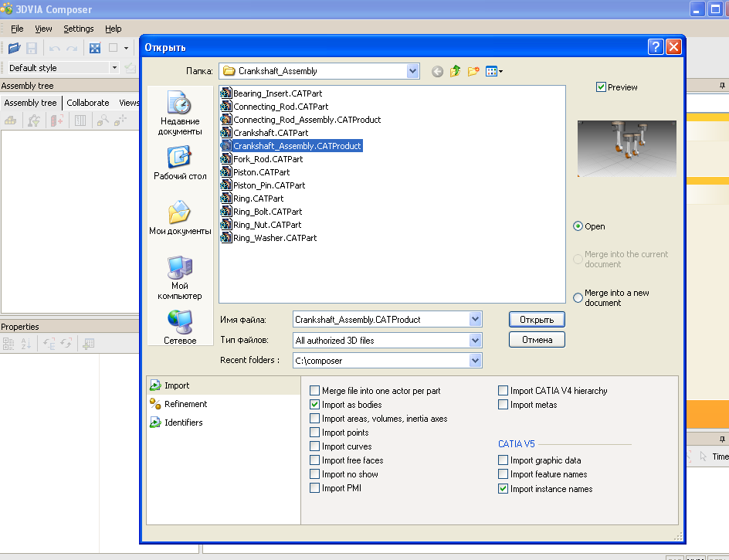Screen dimensions: 729x560
Task: Select Connecting_Rod_Assembly.CATProduct file
Action: 301,120
